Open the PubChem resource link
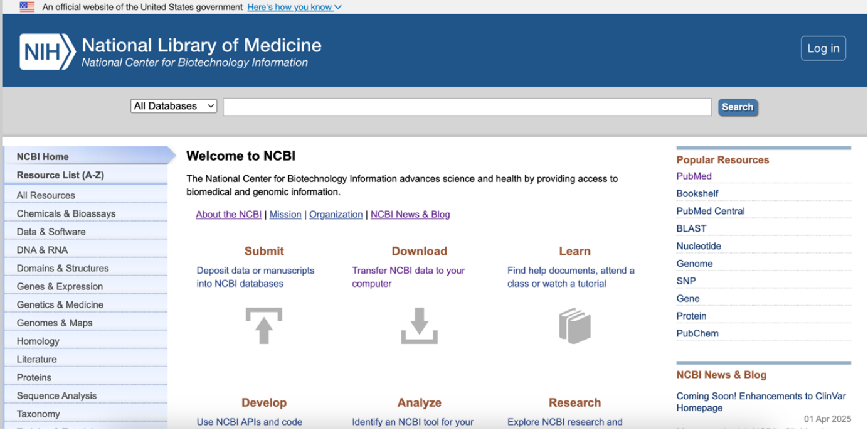Screen dimensions: 868x430 tap(697, 333)
